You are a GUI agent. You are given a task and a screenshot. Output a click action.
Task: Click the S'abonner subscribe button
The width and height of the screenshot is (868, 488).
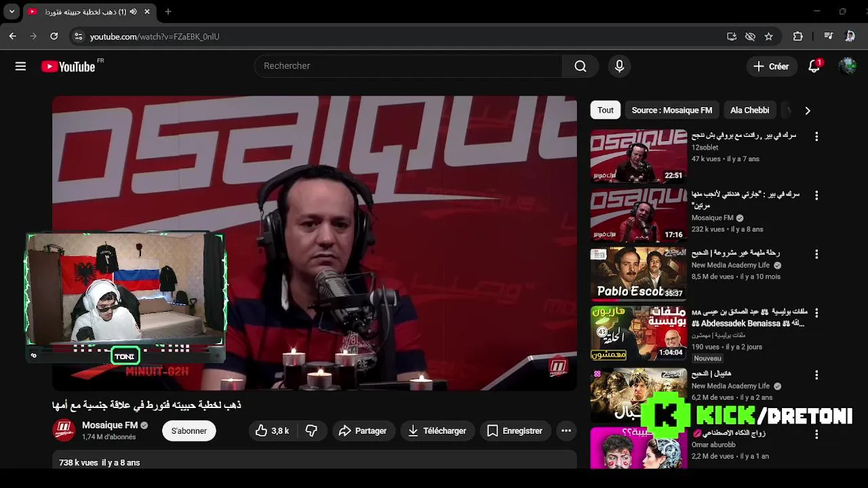pos(189,430)
